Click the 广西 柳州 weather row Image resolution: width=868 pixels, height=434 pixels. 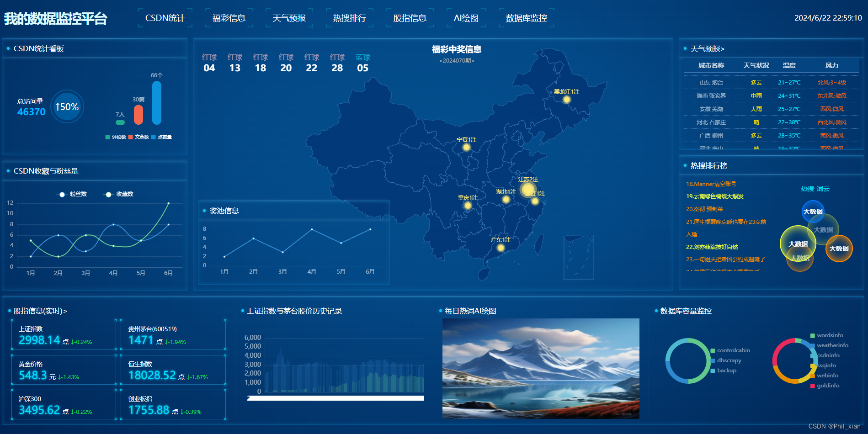772,136
